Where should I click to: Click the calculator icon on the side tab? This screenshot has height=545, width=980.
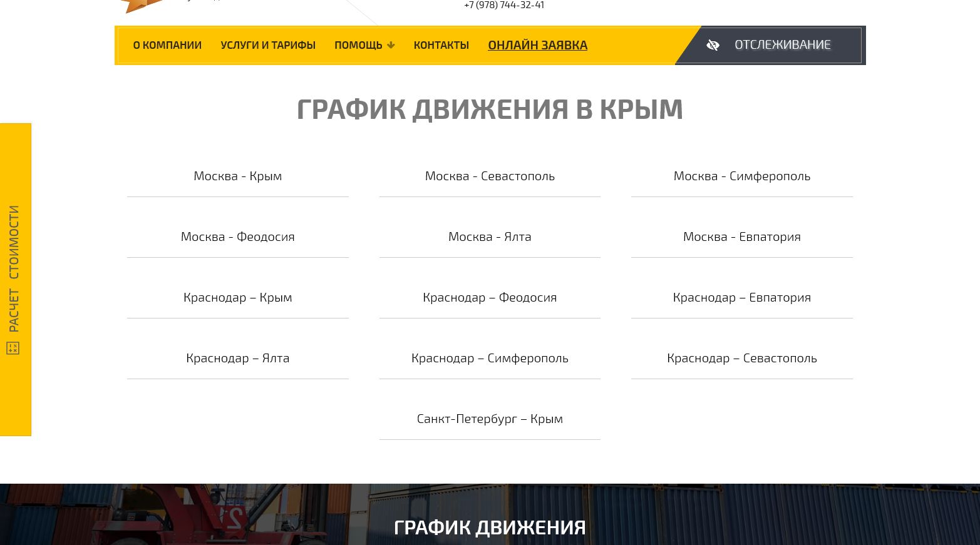pos(13,348)
